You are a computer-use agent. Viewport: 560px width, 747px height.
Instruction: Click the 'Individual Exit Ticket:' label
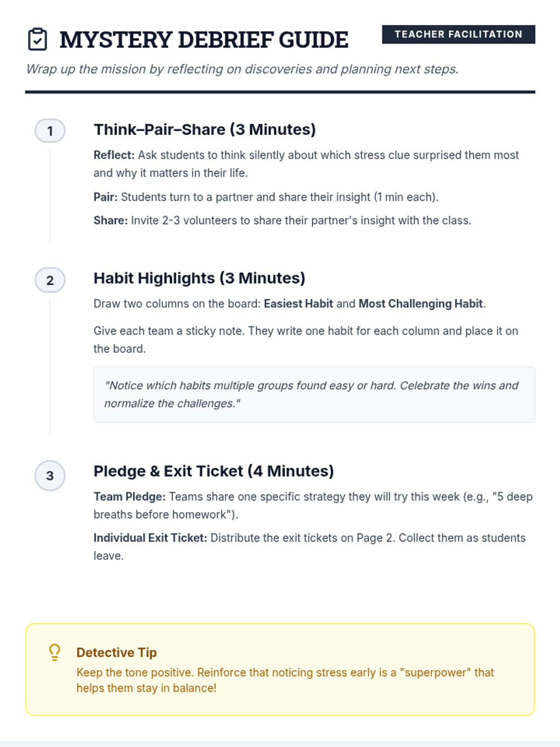[x=150, y=538]
